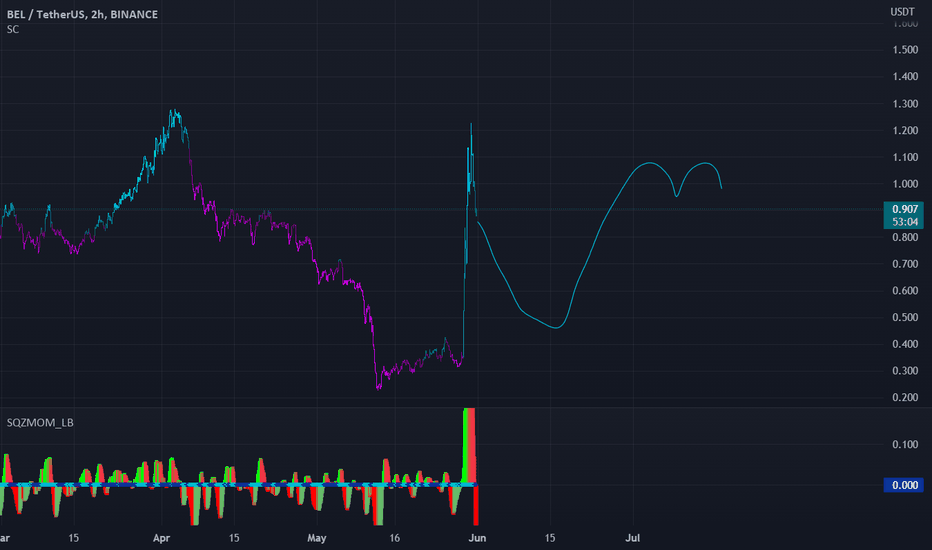Click the Jun date label on time axis
932x550 pixels.
point(477,538)
